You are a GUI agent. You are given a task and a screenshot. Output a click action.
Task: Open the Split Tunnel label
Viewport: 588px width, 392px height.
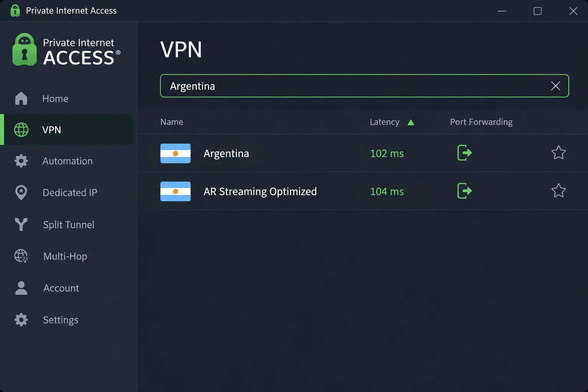(69, 225)
